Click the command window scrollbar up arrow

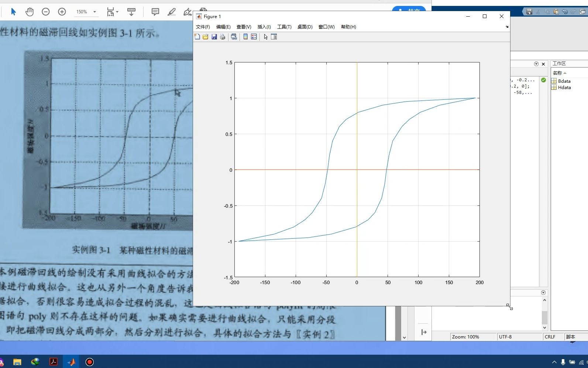tap(544, 300)
